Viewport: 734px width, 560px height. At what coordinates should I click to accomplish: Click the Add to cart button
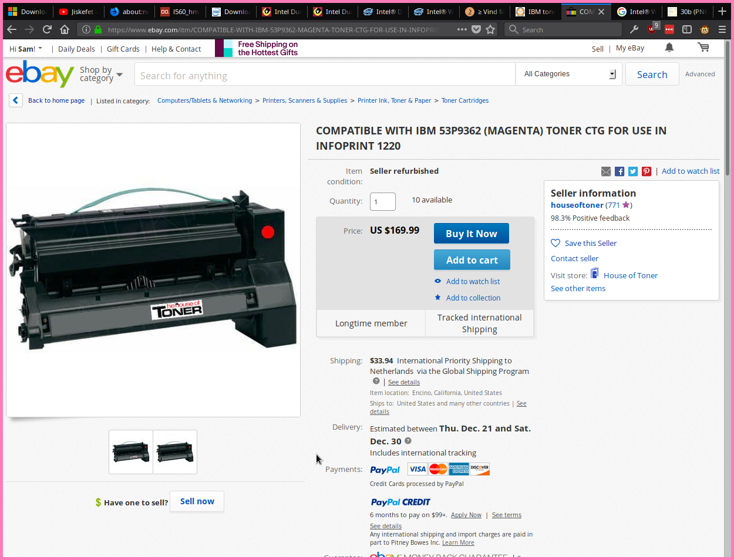tap(472, 260)
